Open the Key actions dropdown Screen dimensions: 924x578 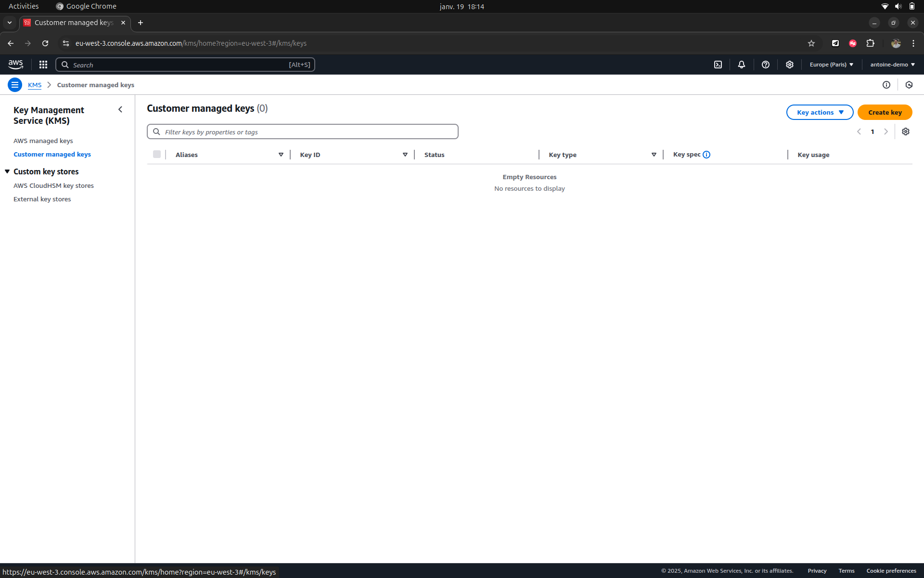click(819, 112)
